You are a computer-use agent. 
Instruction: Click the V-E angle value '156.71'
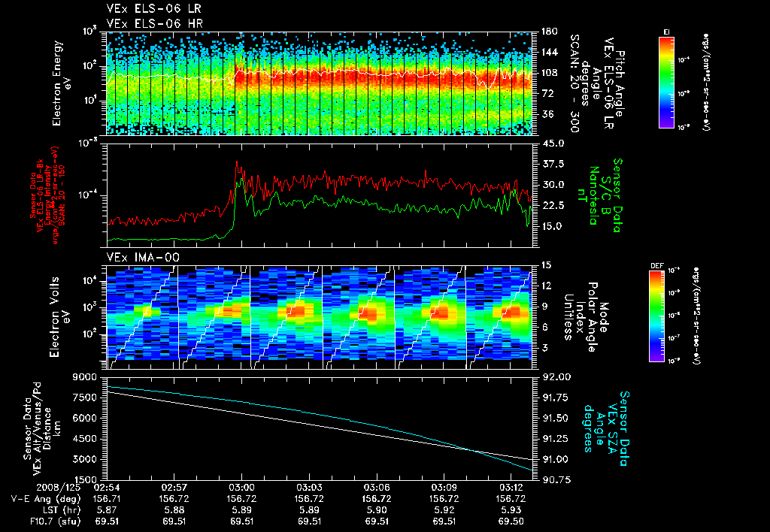point(107,499)
